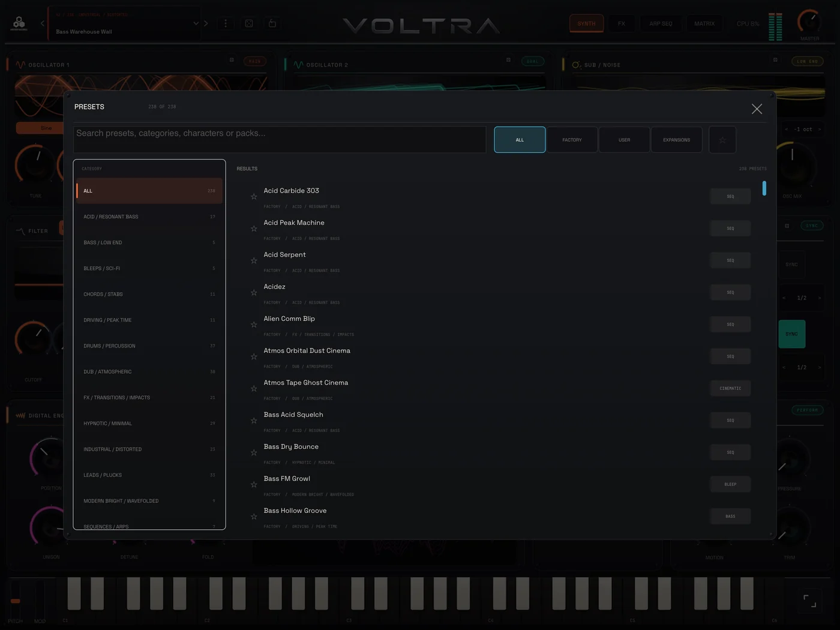Viewport: 840px width, 630px height.
Task: Mark Alien Comm Blip as favorite
Action: 254,325
